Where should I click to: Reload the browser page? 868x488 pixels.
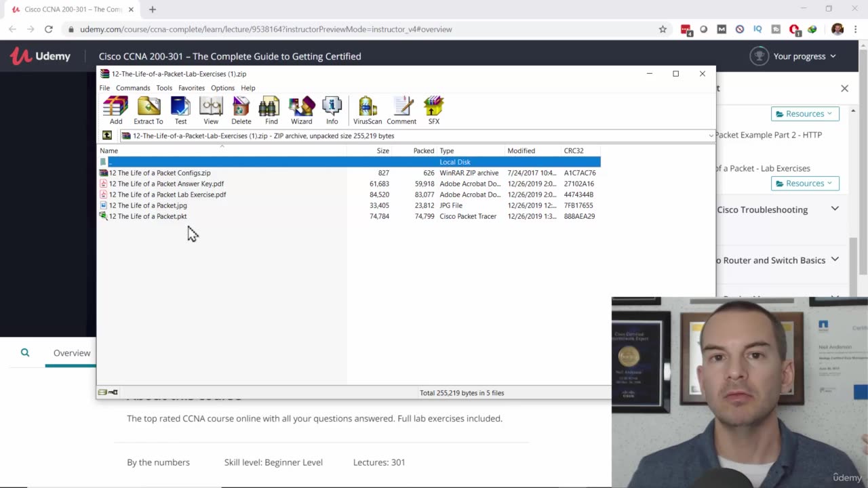click(x=49, y=29)
